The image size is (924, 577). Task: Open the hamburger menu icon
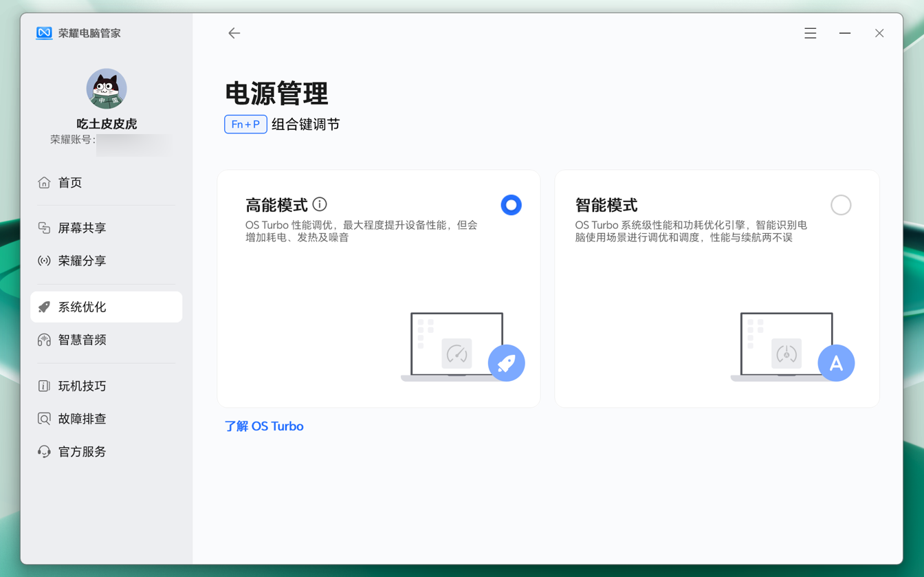coord(811,33)
